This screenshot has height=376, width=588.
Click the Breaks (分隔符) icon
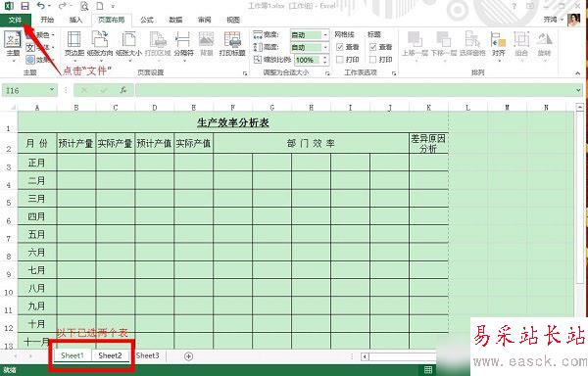point(182,40)
